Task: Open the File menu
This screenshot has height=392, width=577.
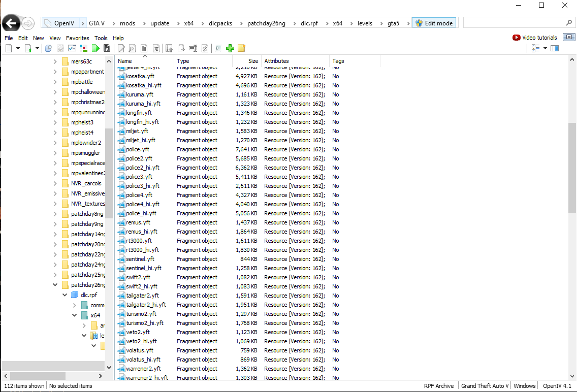Action: pos(9,38)
